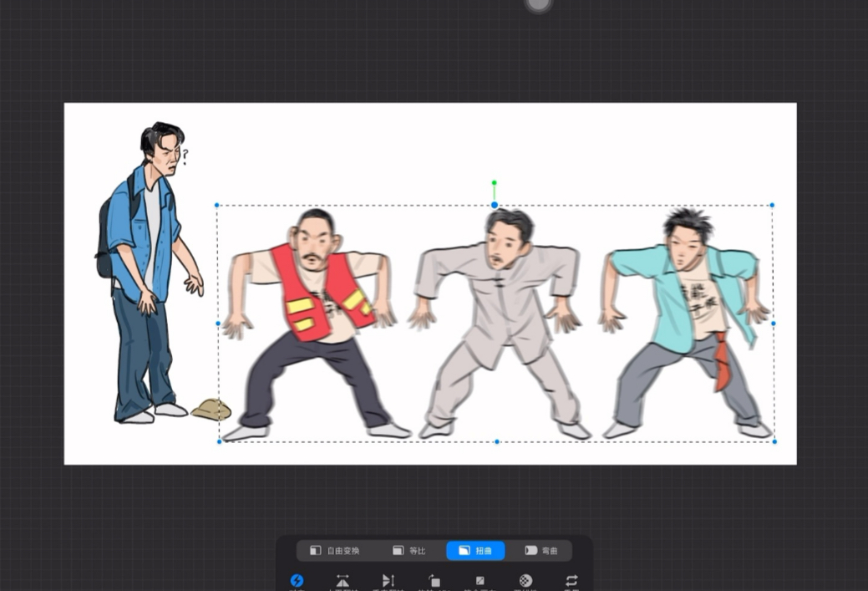Click the bottom-center transform node

(x=497, y=441)
